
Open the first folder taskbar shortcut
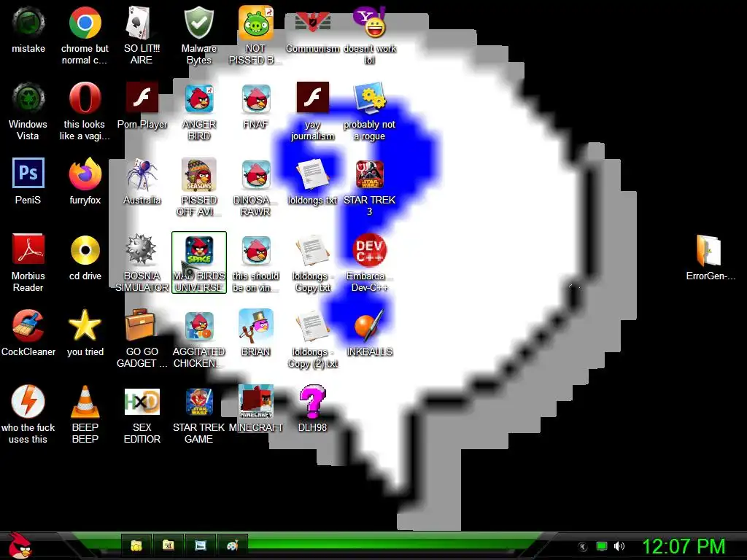[136, 545]
